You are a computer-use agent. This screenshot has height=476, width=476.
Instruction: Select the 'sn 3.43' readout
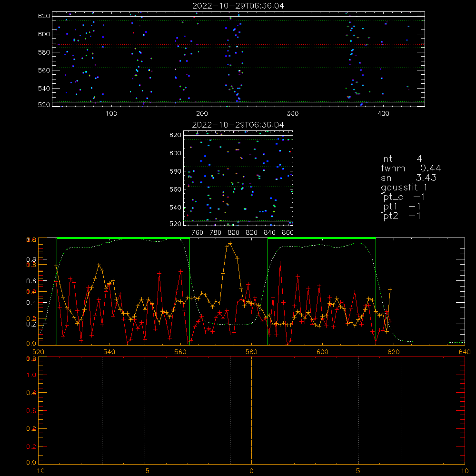[408, 178]
